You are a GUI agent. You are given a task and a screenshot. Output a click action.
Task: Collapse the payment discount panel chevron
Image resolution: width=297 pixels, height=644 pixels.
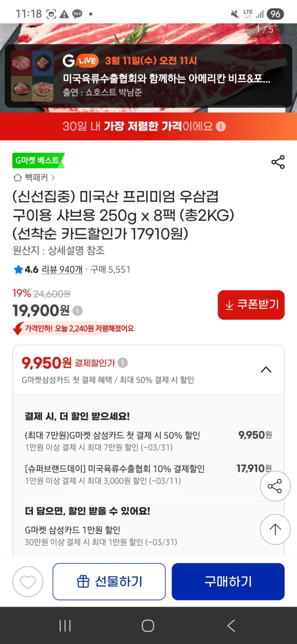point(266,370)
